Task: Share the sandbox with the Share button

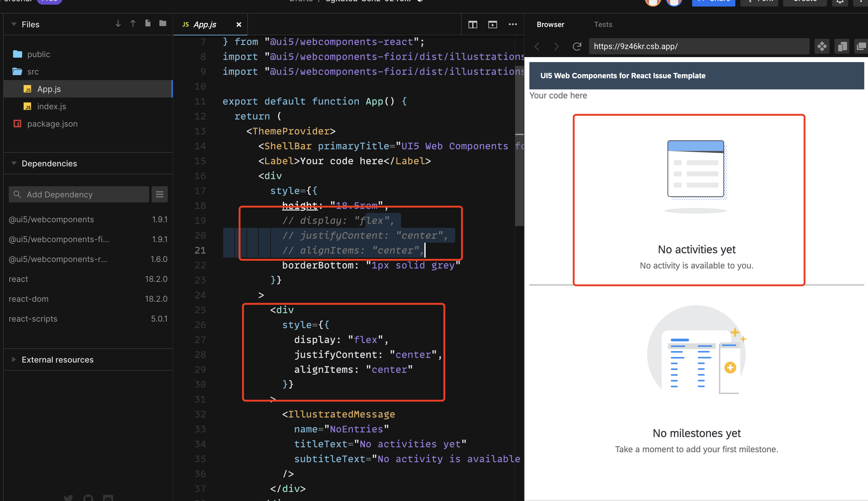Action: tap(713, 1)
